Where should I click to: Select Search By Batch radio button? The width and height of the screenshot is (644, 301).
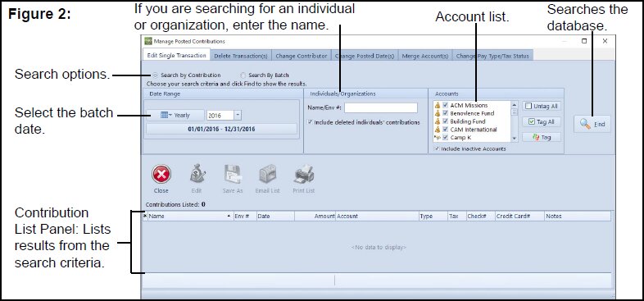pos(243,75)
